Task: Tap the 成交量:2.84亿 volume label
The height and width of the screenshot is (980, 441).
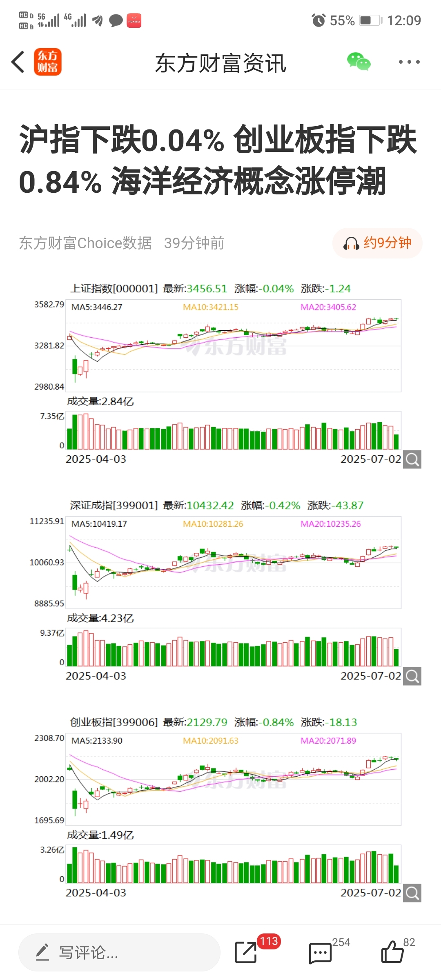Action: click(x=100, y=401)
